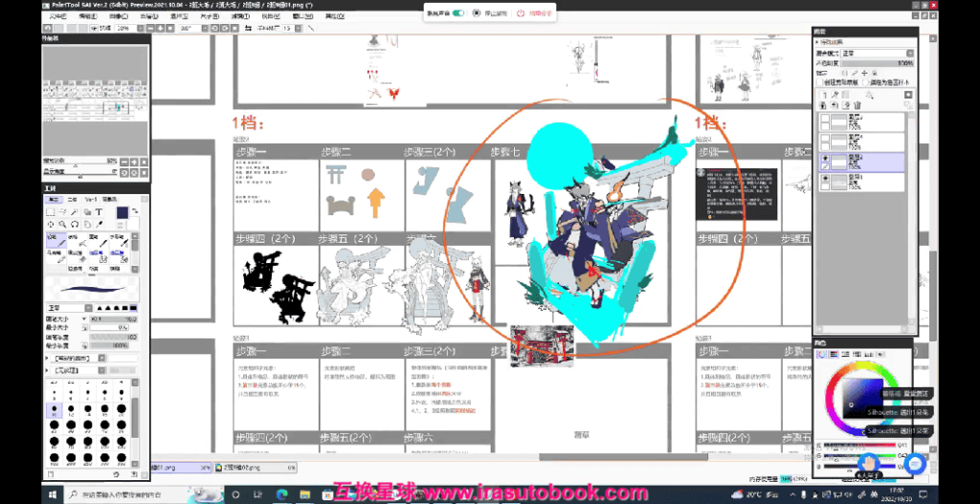Hide the bottom 图层1 layer
The width and height of the screenshot is (980, 504).
coord(825,178)
